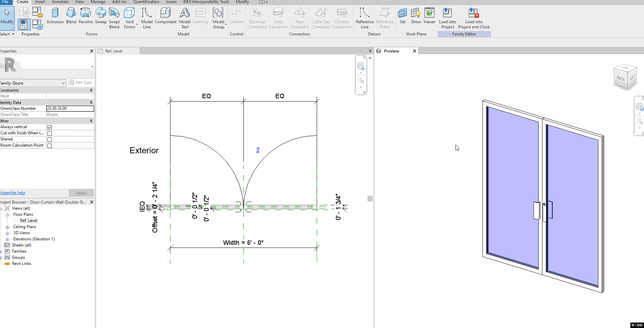The image size is (644, 328).
Task: Click the Show work plane icon
Action: 416,16
